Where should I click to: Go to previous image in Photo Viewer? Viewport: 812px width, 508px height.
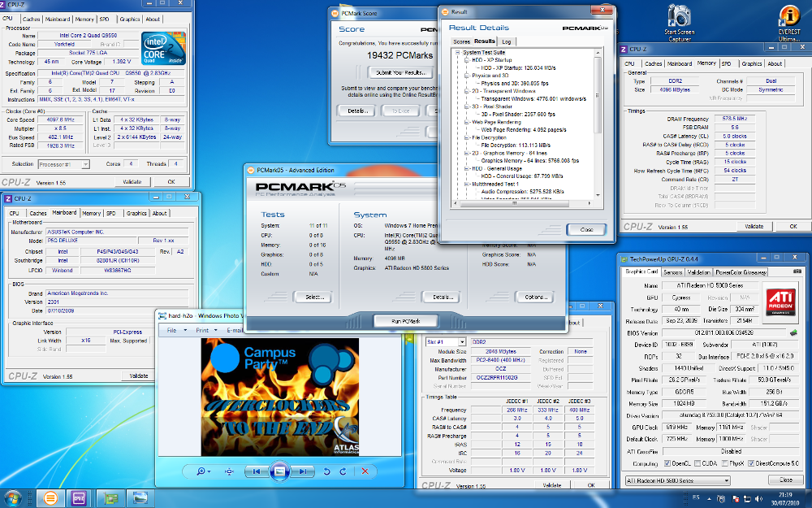tap(256, 471)
